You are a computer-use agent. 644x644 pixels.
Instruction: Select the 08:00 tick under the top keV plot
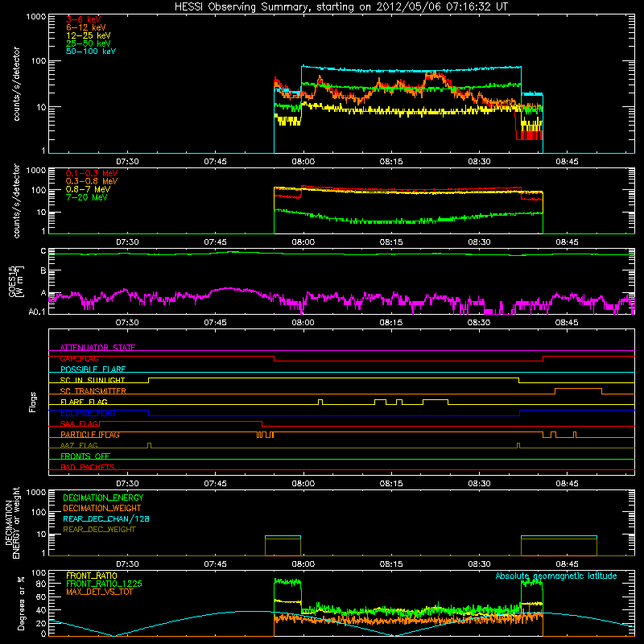pos(303,162)
